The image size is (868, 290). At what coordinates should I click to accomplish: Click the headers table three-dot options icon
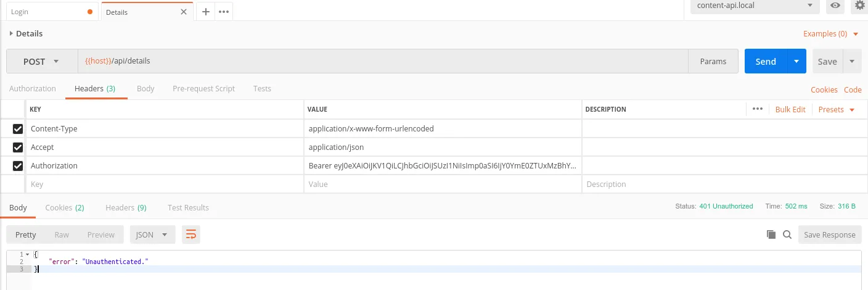pos(758,109)
